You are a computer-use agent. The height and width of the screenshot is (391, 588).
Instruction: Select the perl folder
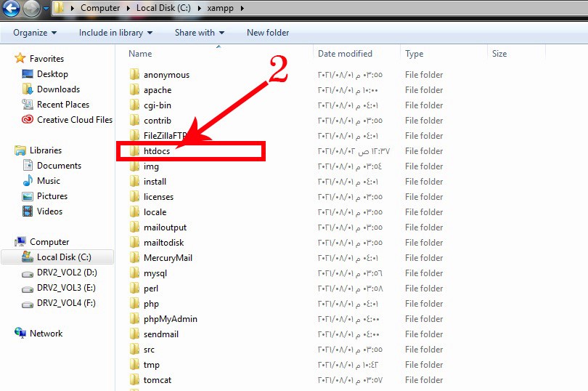tap(151, 289)
